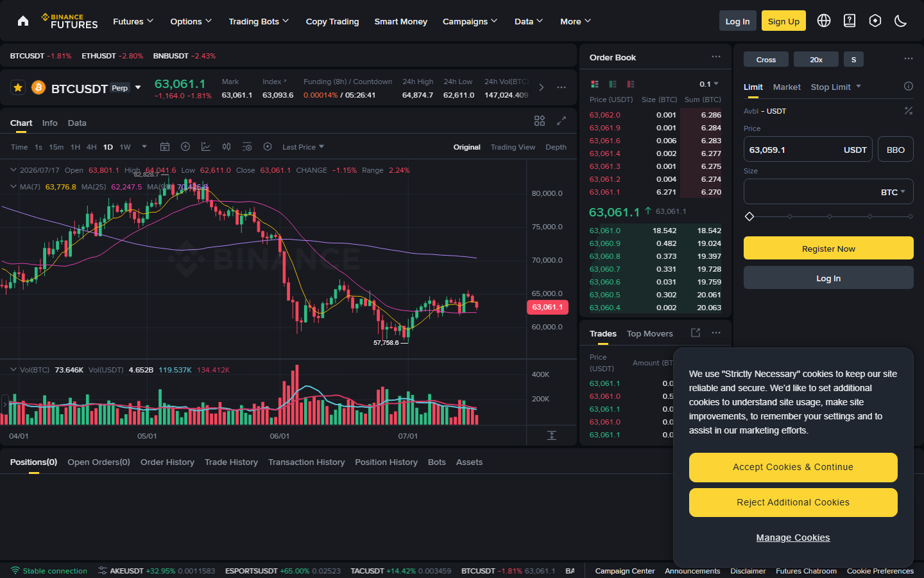Select the 1W time interval
This screenshot has width=924, height=578.
coord(125,147)
